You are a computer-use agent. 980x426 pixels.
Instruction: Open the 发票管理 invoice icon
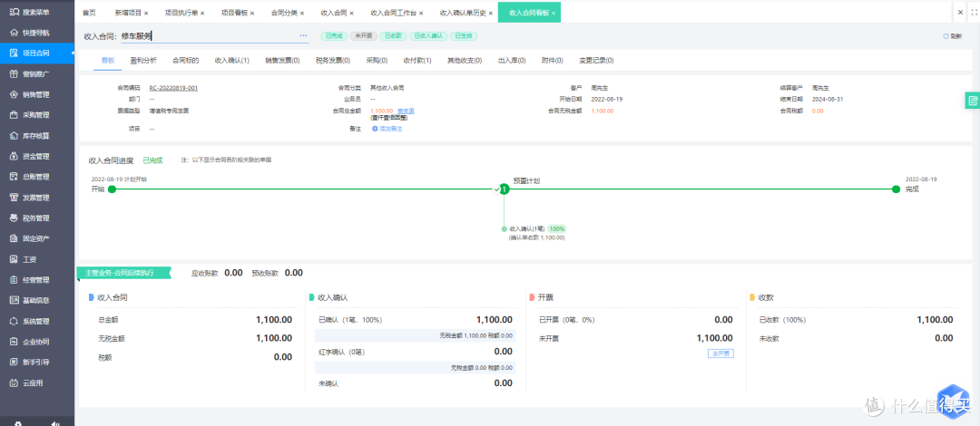[14, 198]
